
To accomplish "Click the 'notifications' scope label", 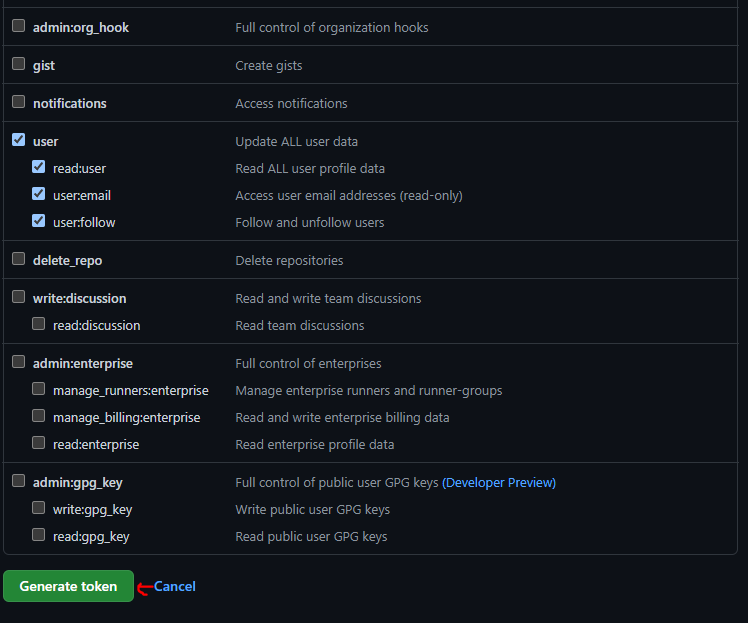I will click(x=70, y=104).
